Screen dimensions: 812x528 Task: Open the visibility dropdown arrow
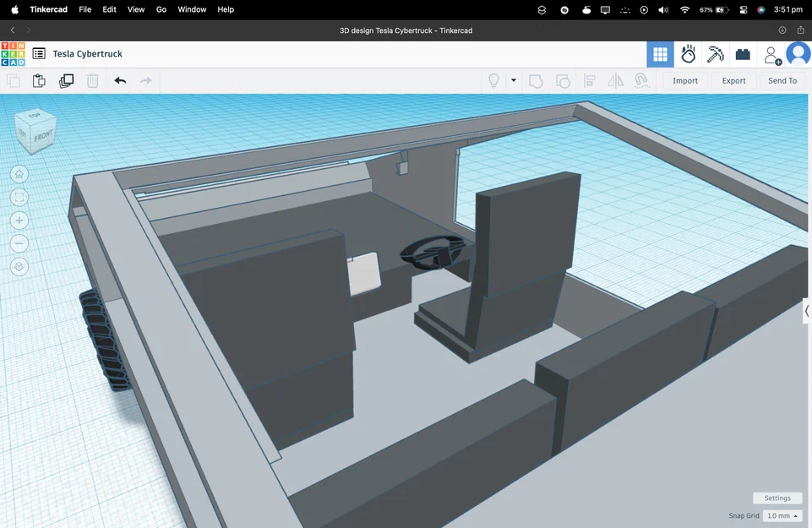pyautogui.click(x=514, y=80)
